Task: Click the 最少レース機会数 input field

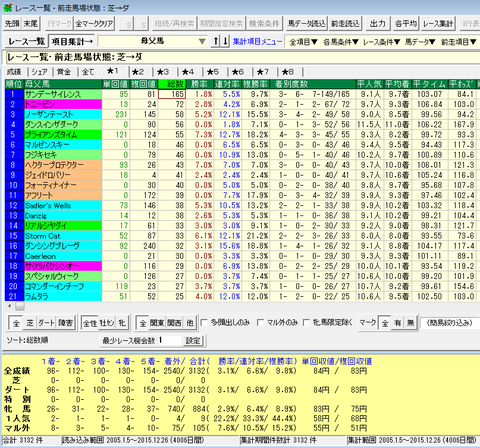Action: (170, 340)
